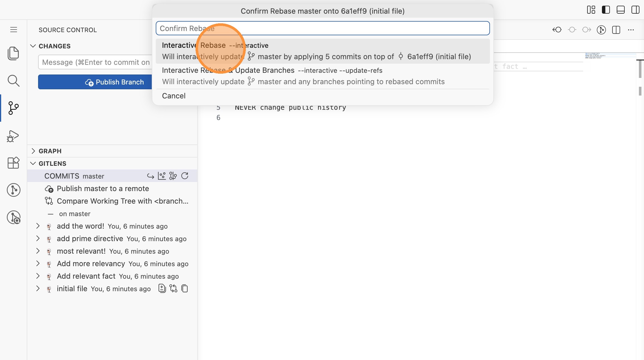This screenshot has height=360, width=644.
Task: Open the Search view in activity bar
Action: point(13,81)
